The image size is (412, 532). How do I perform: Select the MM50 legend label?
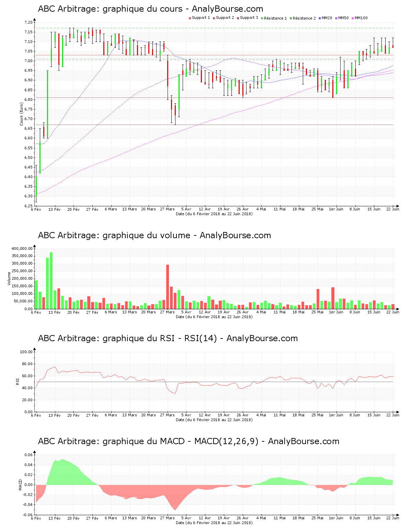(343, 18)
